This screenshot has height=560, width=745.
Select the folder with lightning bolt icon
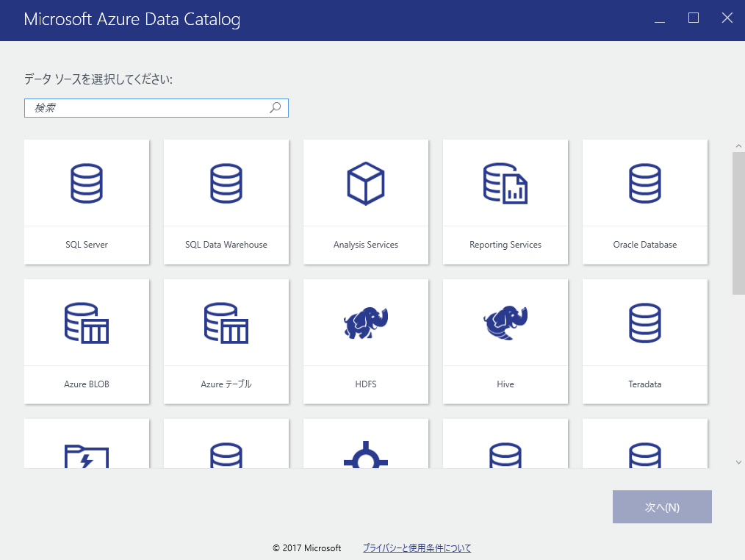pos(87,456)
